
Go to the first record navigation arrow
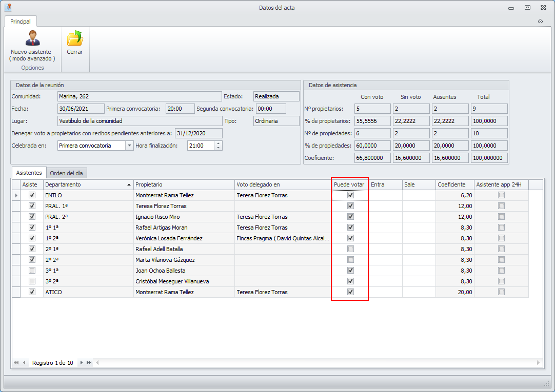16,363
